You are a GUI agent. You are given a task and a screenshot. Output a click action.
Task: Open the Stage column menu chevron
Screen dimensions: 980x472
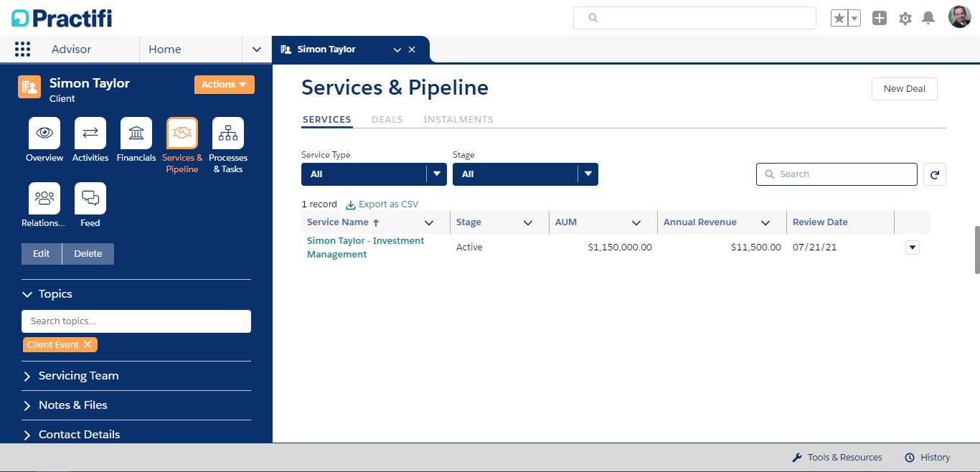[528, 223]
